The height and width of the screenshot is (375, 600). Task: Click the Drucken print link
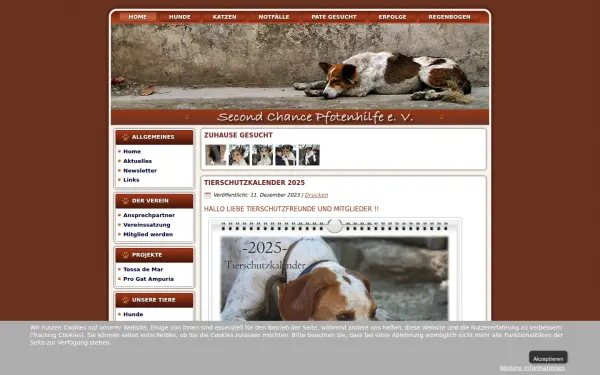pos(316,195)
